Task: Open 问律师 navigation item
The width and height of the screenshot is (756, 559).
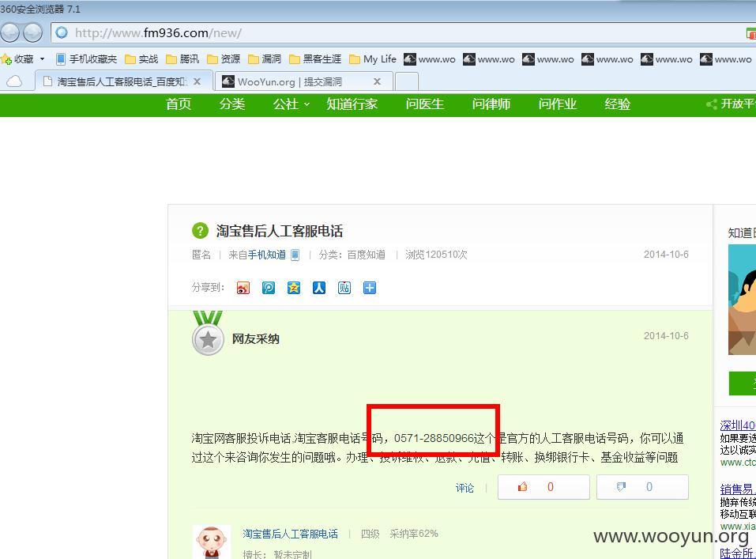Action: pyautogui.click(x=491, y=104)
